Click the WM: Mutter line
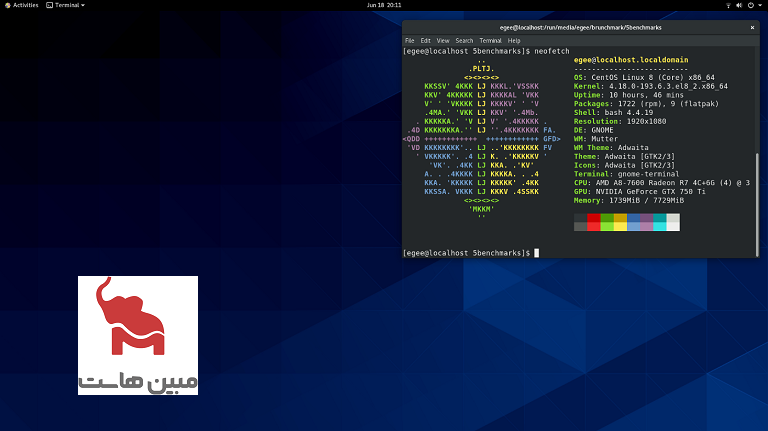768x431 pixels. pyautogui.click(x=596, y=139)
